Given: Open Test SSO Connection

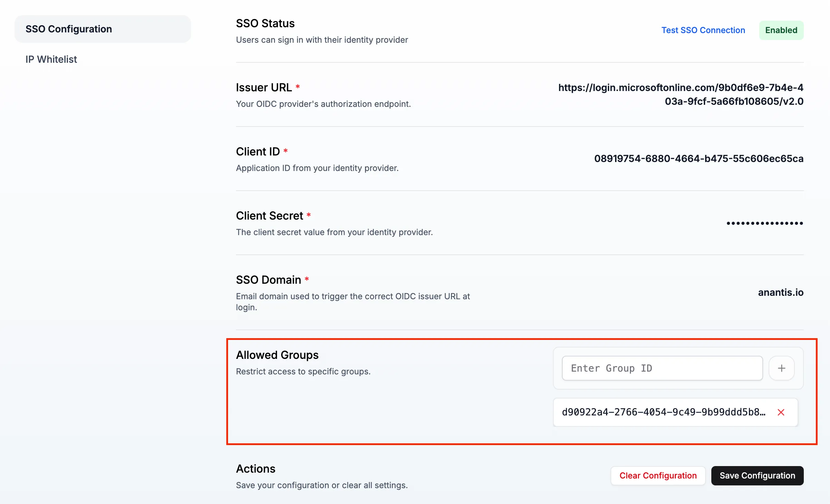Looking at the screenshot, I should (x=703, y=30).
